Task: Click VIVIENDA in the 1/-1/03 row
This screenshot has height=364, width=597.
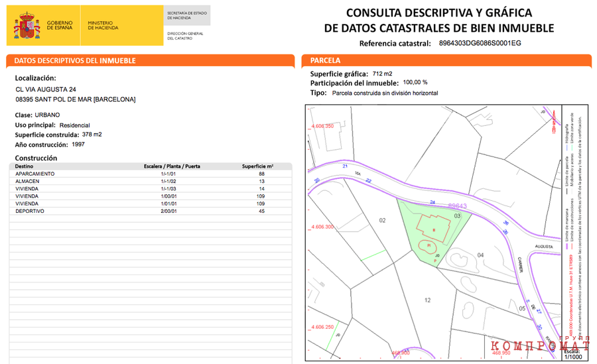Action: pyautogui.click(x=27, y=189)
